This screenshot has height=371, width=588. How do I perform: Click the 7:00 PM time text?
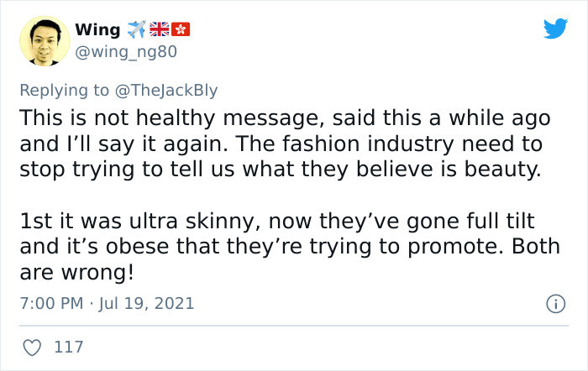pos(50,303)
